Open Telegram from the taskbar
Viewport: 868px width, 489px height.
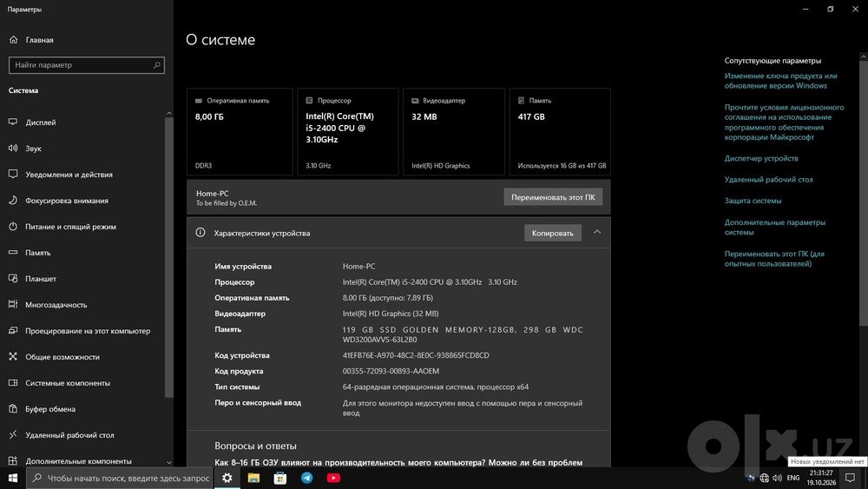(306, 478)
